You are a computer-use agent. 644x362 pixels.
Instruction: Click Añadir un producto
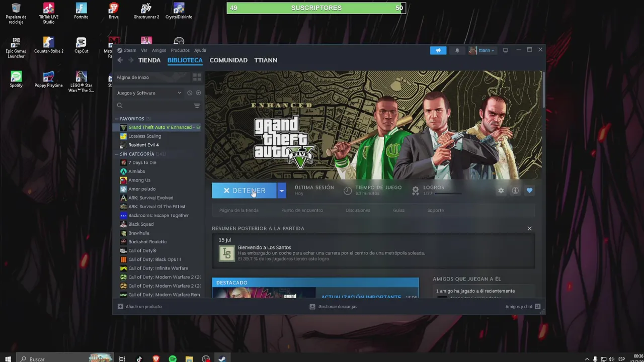(139, 307)
